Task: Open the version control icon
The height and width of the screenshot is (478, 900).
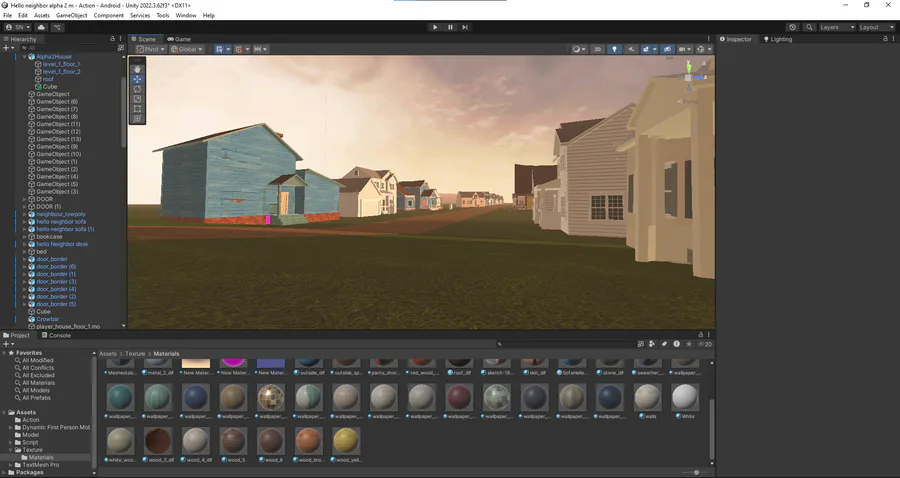Action: tap(57, 27)
